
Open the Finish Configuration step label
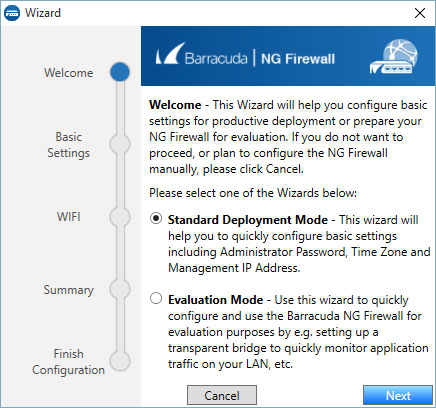(x=69, y=362)
